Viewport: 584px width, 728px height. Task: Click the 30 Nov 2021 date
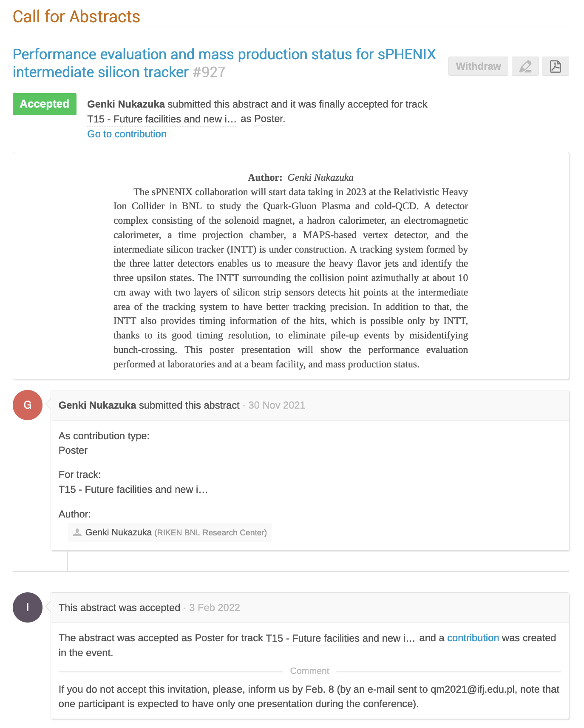[x=277, y=405]
